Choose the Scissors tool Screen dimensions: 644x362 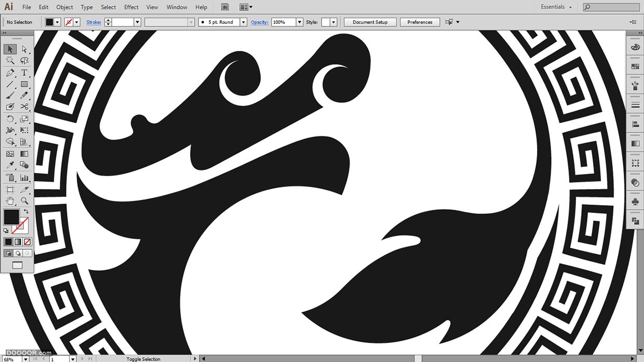click(24, 107)
